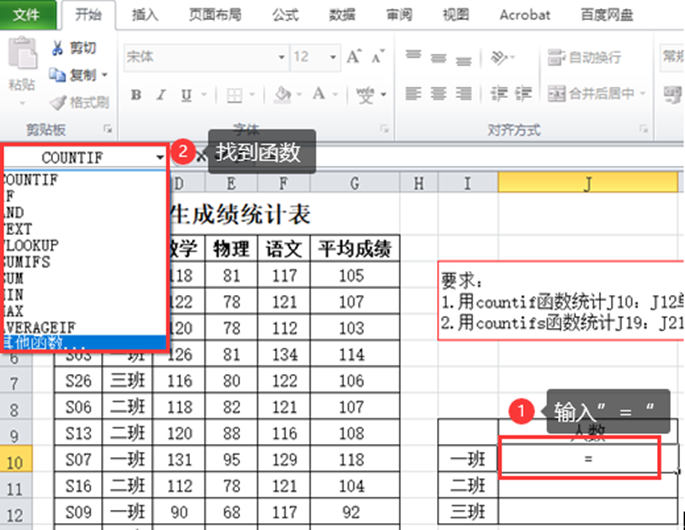
Task: Align text to vertical middle
Action: coord(438,57)
